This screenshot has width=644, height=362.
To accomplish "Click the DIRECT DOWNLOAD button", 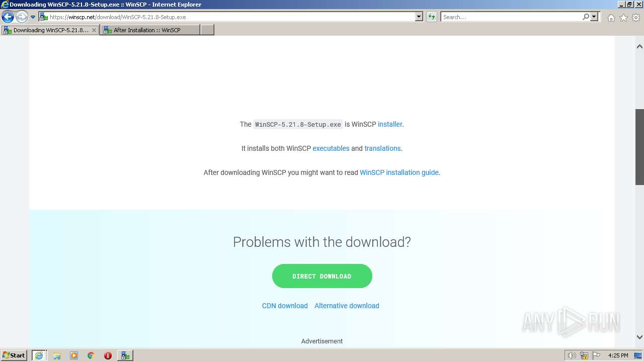I will [x=322, y=276].
